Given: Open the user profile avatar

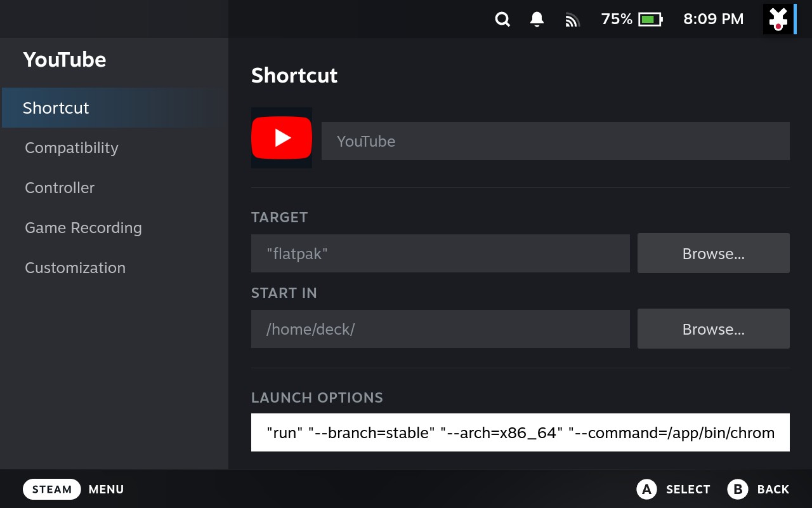Looking at the screenshot, I should (778, 19).
